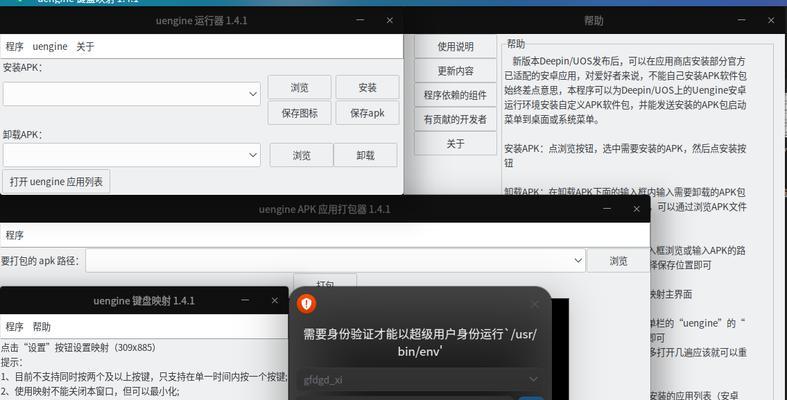Click the 安装 button

367,87
